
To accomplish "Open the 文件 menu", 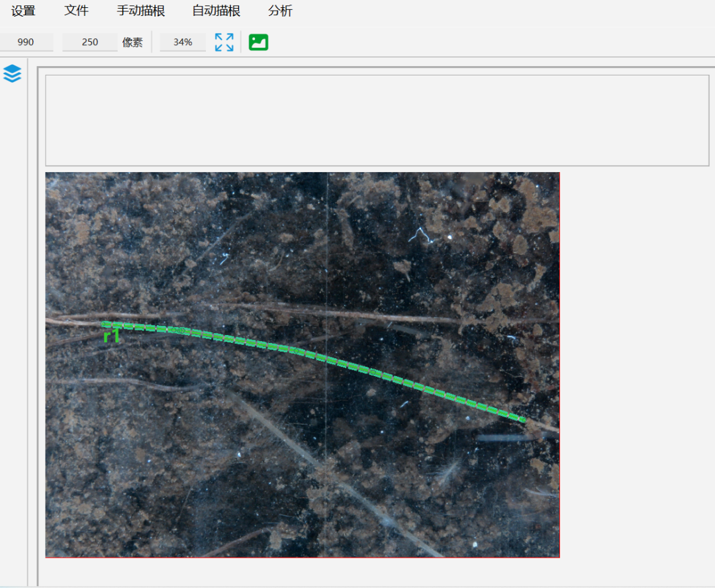I will 76,11.
